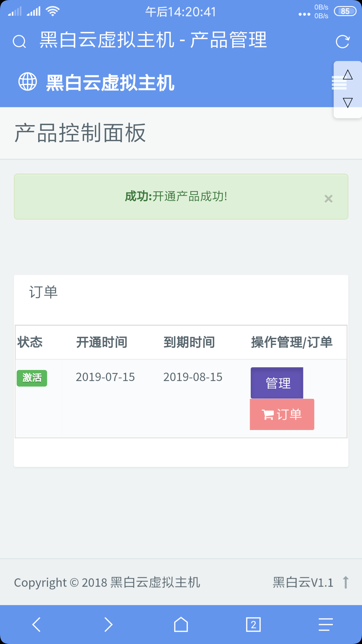Screen dimensions: 362x644
Task: Tap the search magnifier icon
Action: [x=19, y=42]
